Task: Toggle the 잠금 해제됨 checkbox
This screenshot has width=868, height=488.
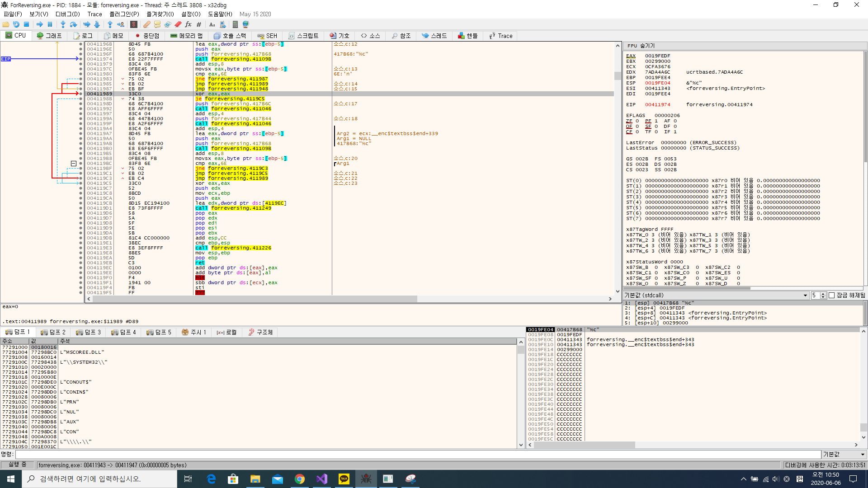Action: click(831, 296)
